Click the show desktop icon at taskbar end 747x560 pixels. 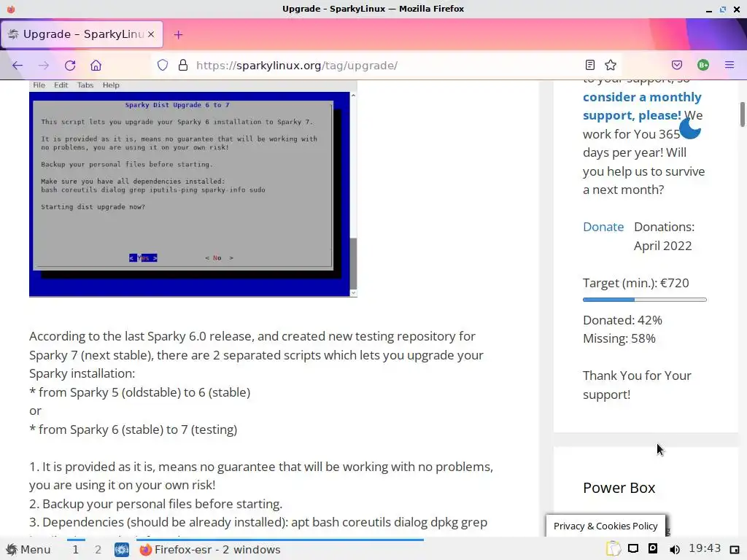click(735, 550)
